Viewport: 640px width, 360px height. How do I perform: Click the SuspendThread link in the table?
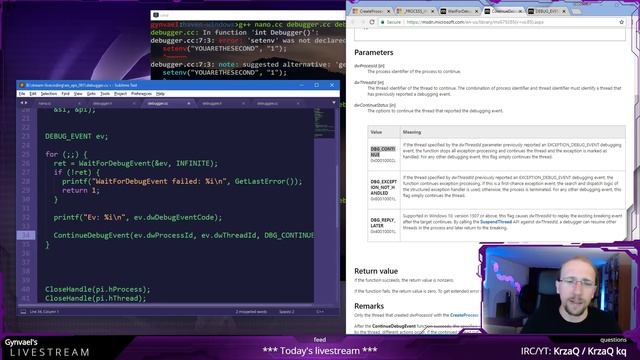[x=496, y=222]
